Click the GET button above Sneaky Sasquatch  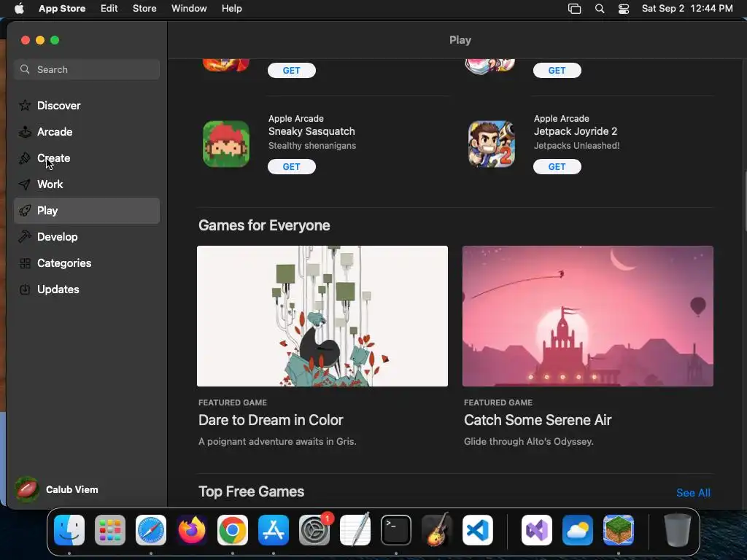pyautogui.click(x=292, y=71)
